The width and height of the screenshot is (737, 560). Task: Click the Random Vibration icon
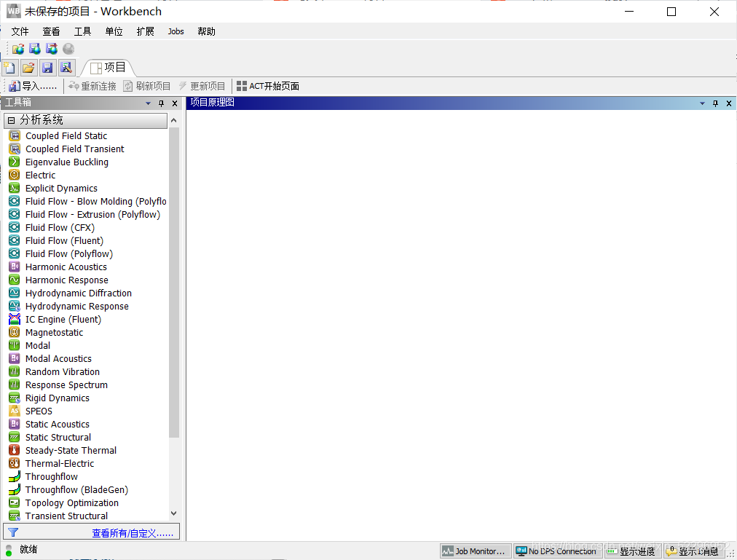(15, 372)
